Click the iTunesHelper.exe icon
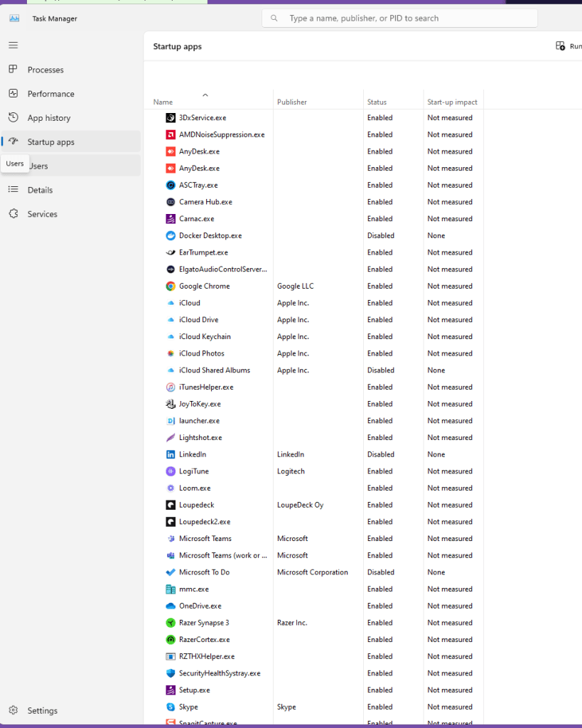This screenshot has width=582, height=728. [171, 387]
